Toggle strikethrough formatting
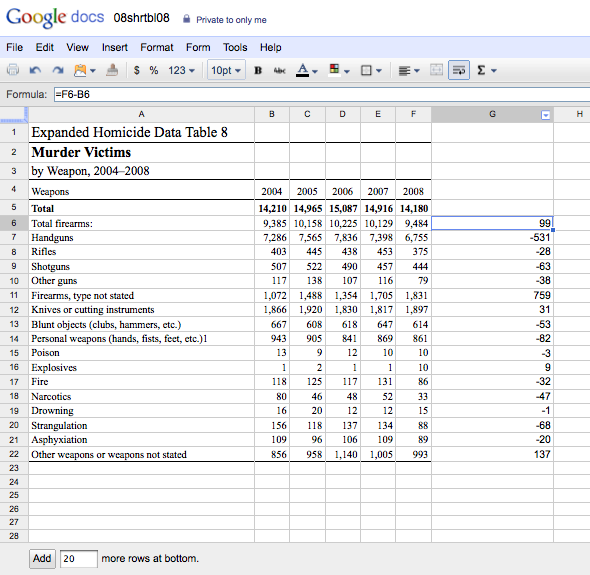Screen dimensions: 590x575 279,70
